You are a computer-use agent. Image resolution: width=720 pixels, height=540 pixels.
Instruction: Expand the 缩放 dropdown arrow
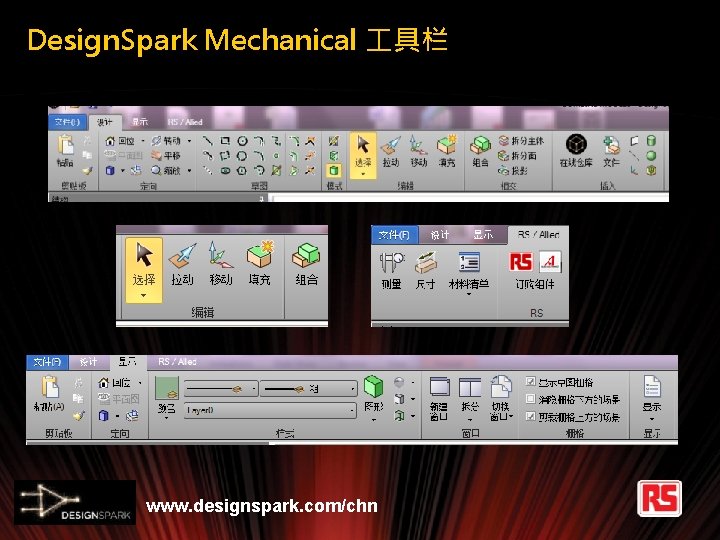189,171
